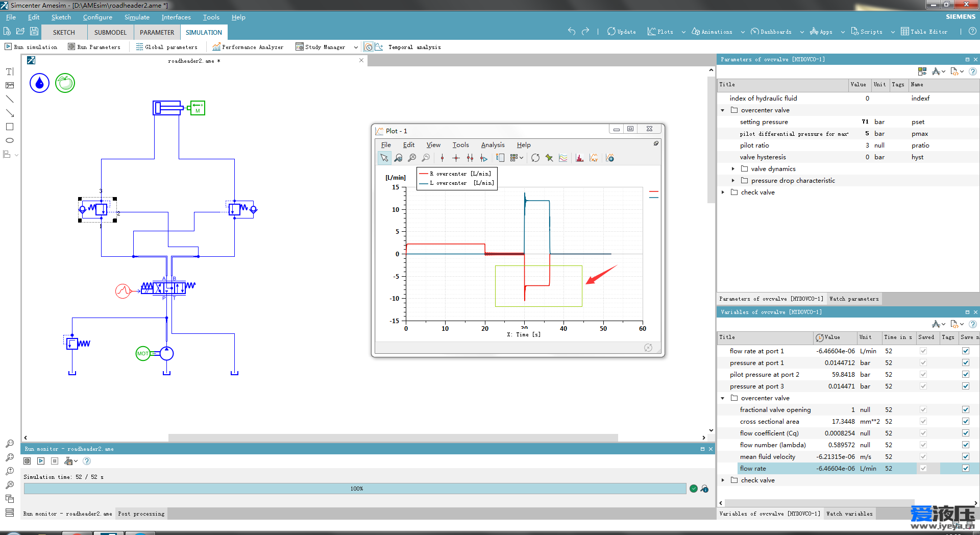980x535 pixels.
Task: Click the simulation progress bar at 100%
Action: pos(355,489)
